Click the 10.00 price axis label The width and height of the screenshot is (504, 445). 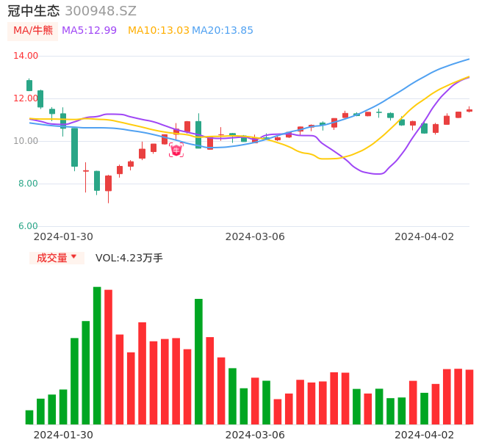(x=26, y=141)
